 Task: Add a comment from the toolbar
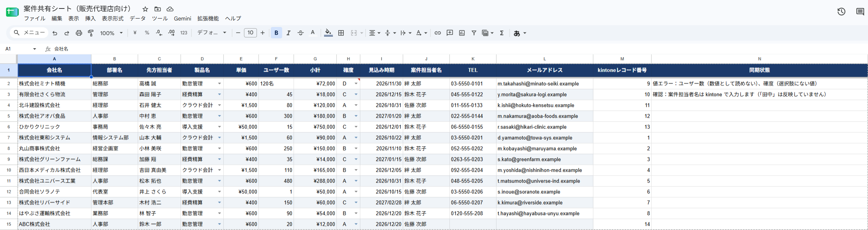tap(450, 33)
